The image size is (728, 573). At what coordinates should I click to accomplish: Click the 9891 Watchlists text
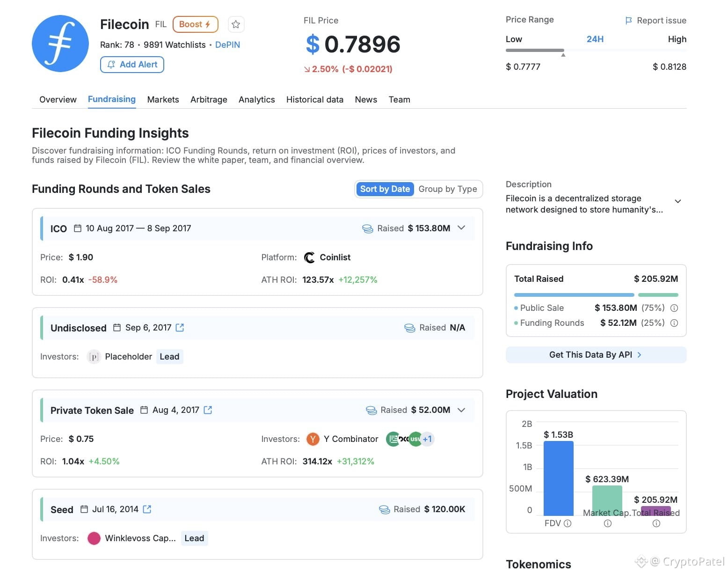click(x=175, y=45)
